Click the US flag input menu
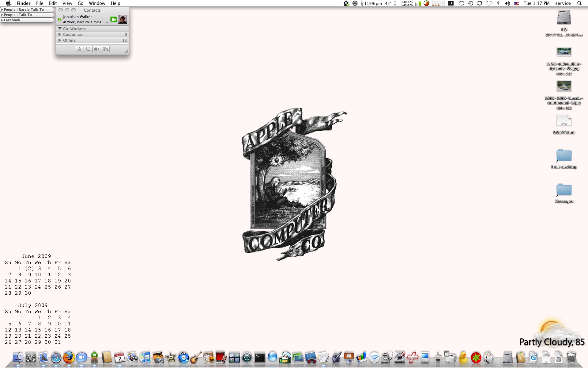Image resolution: width=588 pixels, height=368 pixels. coord(517,3)
